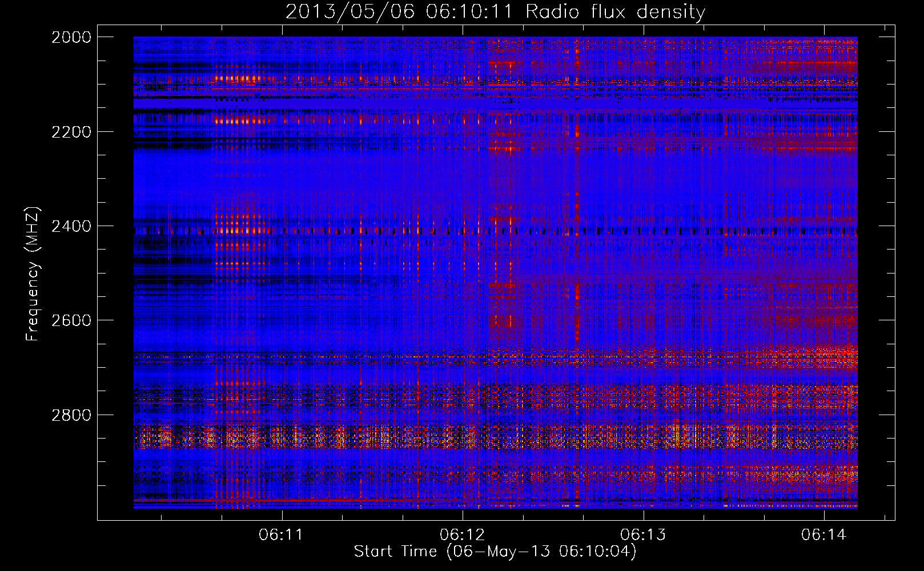Click the 06:13 time tick label
Image resolution: width=924 pixels, height=571 pixels.
click(x=643, y=534)
